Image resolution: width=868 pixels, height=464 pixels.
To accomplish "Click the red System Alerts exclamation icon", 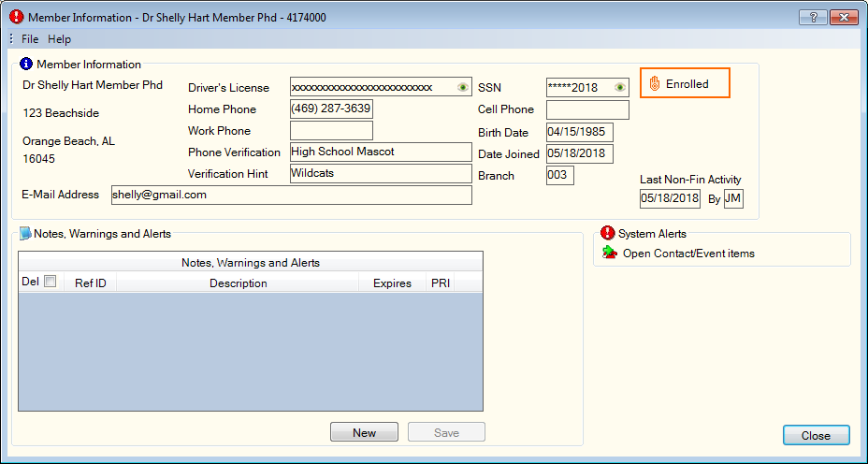I will 608,233.
